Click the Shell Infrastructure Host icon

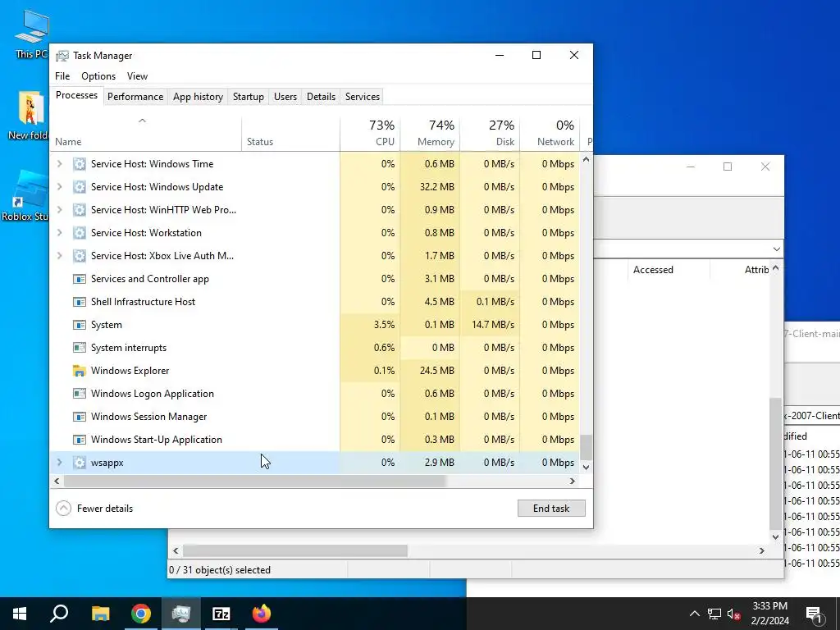tap(80, 302)
